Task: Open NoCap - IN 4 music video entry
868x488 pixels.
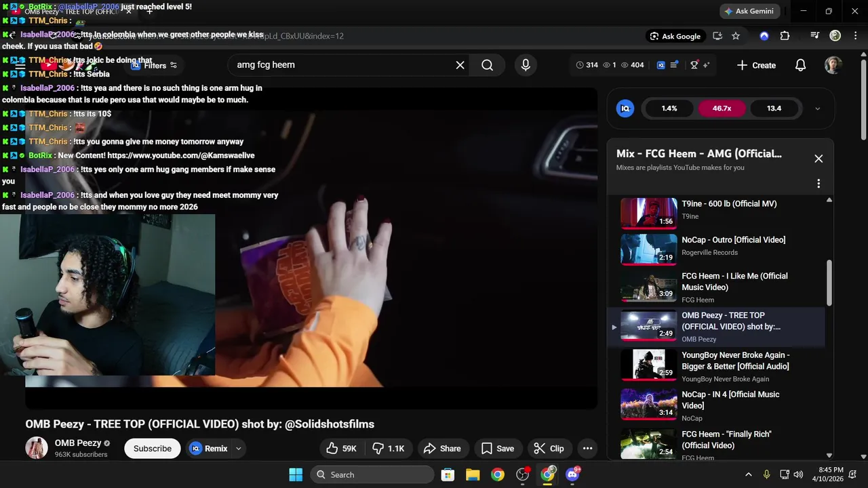Action: coord(717,405)
